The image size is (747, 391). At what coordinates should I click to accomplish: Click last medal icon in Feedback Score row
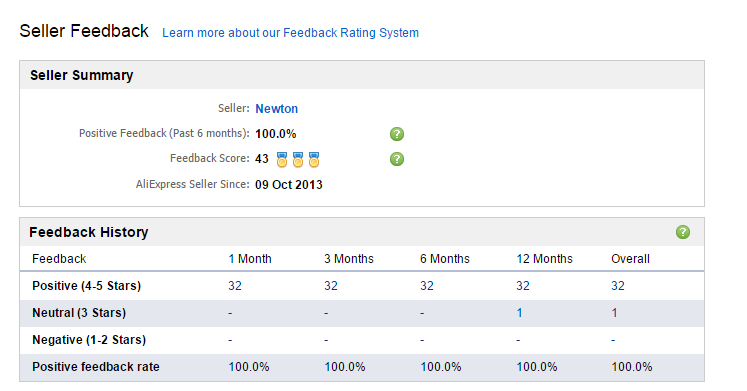(x=313, y=160)
